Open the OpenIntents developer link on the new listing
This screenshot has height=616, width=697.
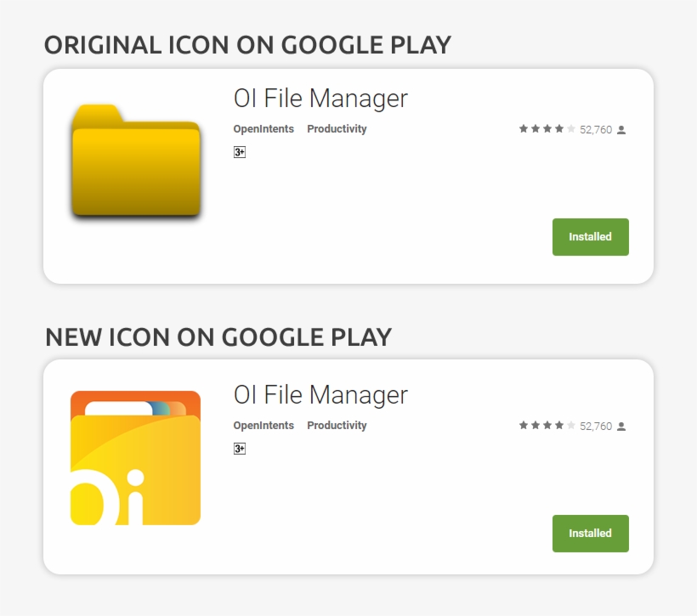tap(263, 426)
